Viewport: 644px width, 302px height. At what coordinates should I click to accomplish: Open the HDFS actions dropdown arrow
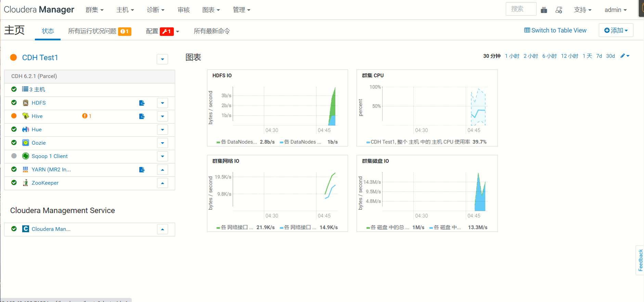point(163,103)
